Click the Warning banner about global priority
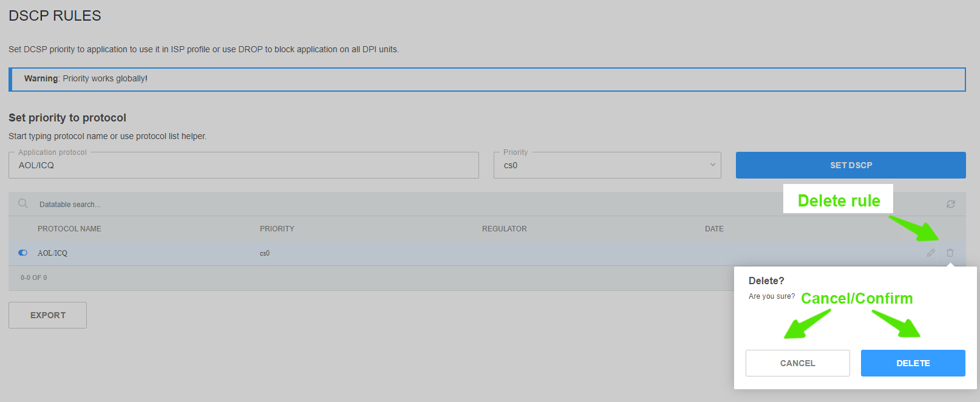This screenshot has height=402, width=980. coord(487,79)
